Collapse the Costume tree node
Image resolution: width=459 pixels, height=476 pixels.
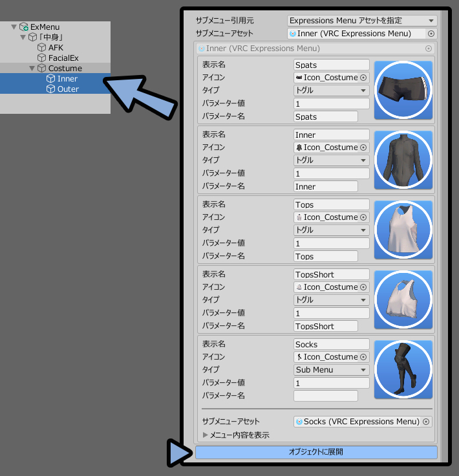(x=32, y=69)
